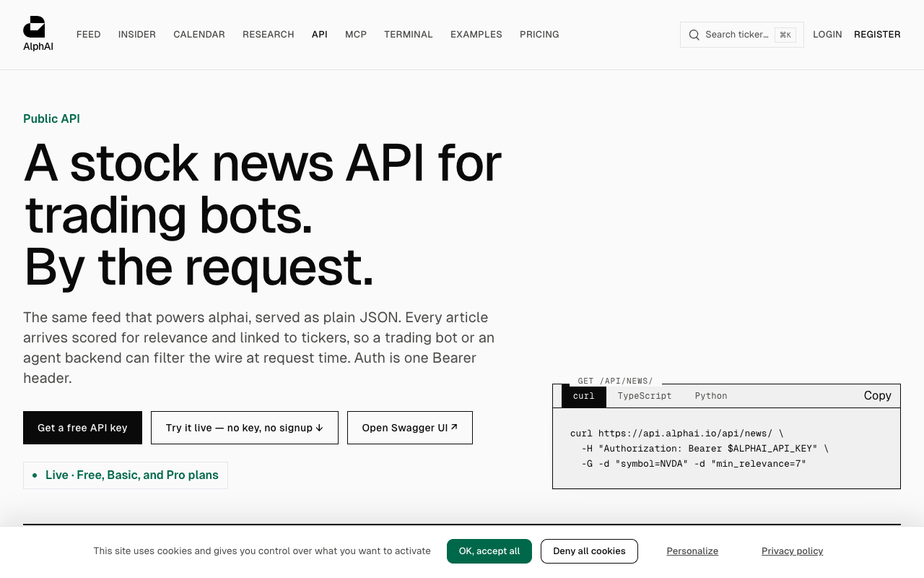Switch to the Python code tab
The height and width of the screenshot is (578, 924).
(711, 396)
